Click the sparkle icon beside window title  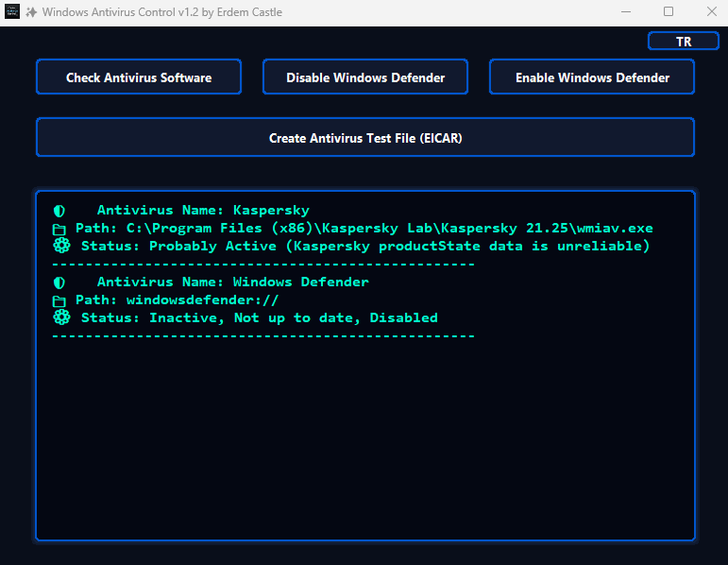(31, 12)
